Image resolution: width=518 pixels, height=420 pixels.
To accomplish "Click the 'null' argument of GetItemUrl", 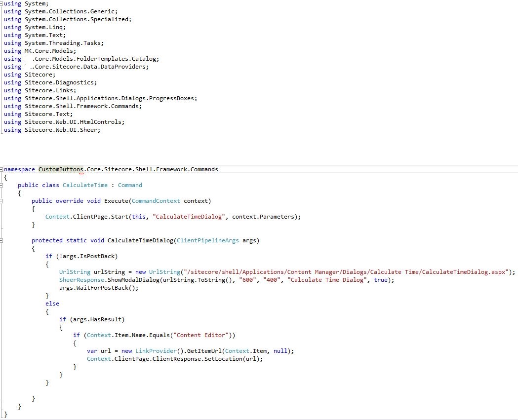I will tap(280, 351).
